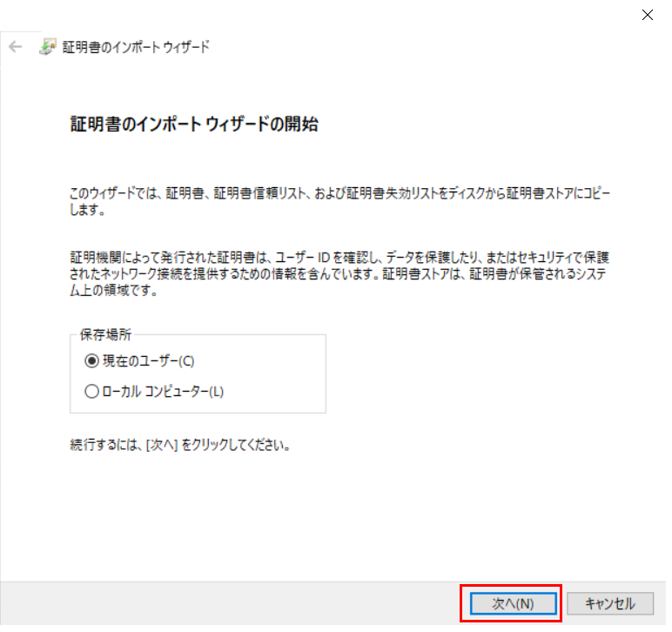
Task: Click the 証明書のインポート ウィザード window title text
Action: (136, 47)
